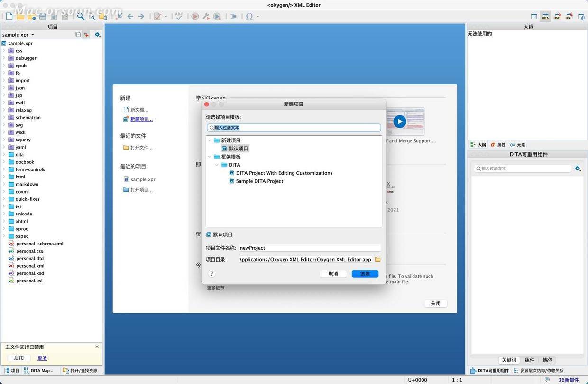Click the Find in Files toolbar icon

pos(92,17)
